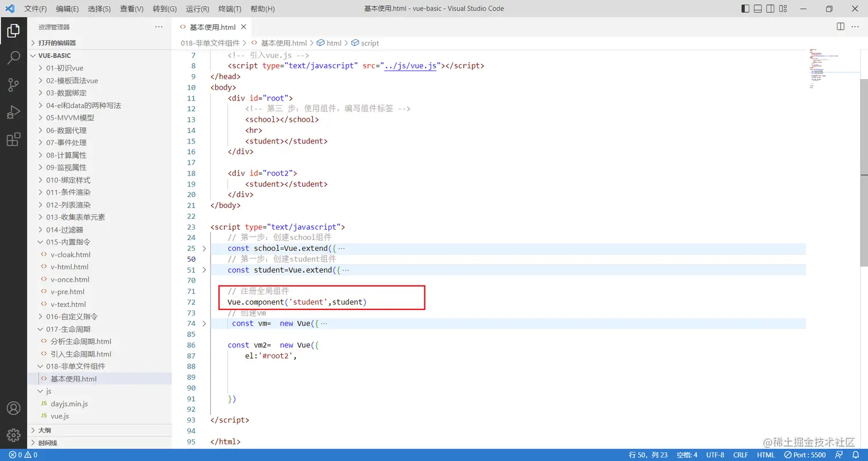Expand the 时间线 timeline section
The width and height of the screenshot is (868, 461).
tap(100, 443)
